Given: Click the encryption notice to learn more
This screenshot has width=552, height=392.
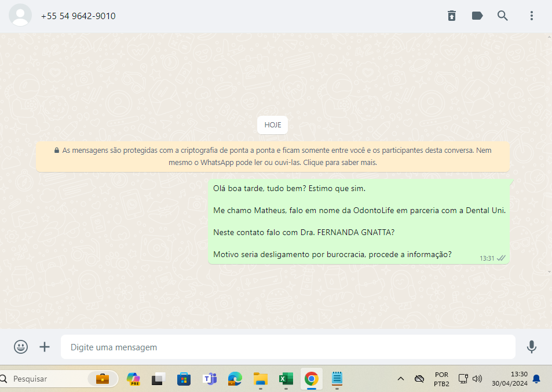Looking at the screenshot, I should pos(272,156).
